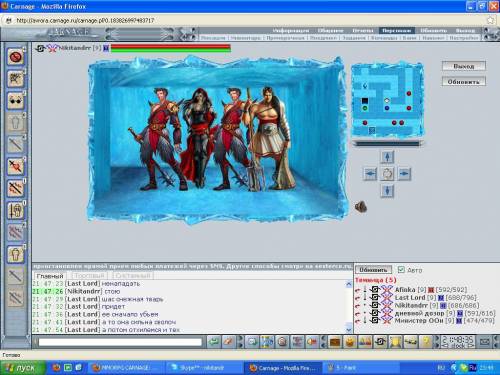Turn left with the left arrow
This screenshot has width=500, height=375.
[x=370, y=174]
